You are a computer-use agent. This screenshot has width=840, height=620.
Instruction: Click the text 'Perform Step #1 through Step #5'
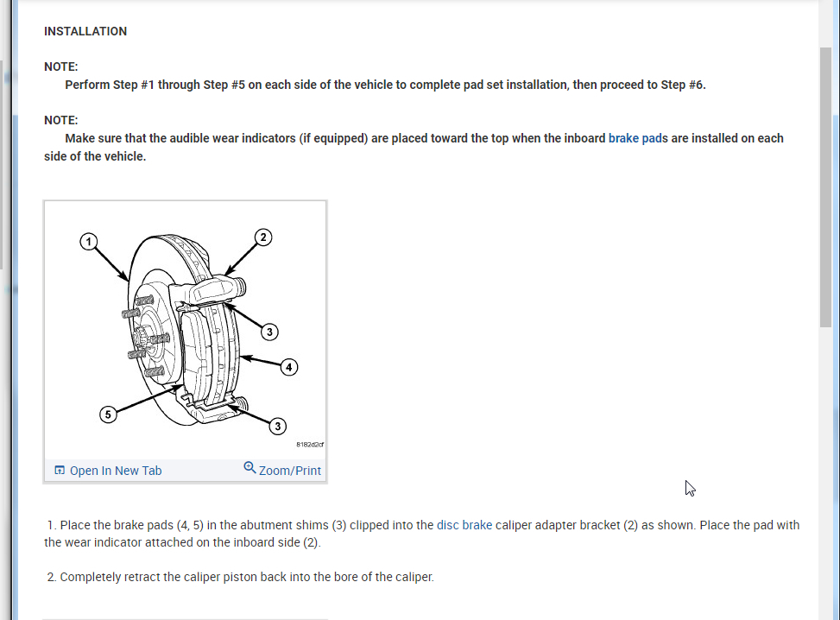click(x=155, y=85)
